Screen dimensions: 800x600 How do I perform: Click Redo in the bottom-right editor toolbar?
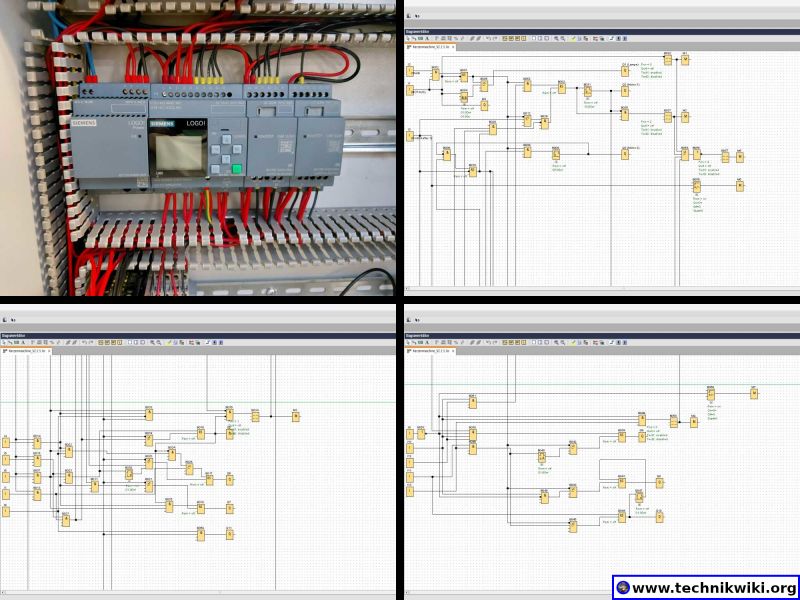point(494,342)
